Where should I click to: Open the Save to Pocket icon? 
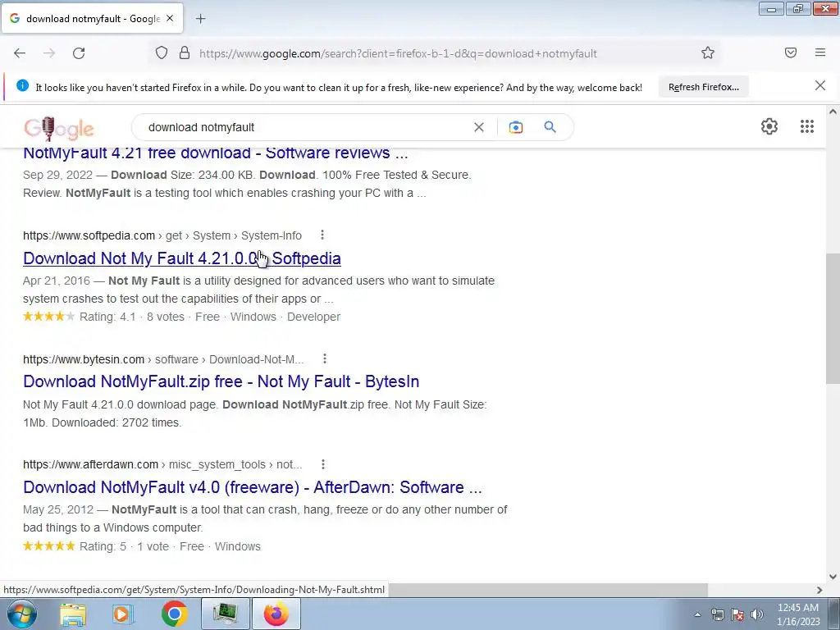(791, 52)
